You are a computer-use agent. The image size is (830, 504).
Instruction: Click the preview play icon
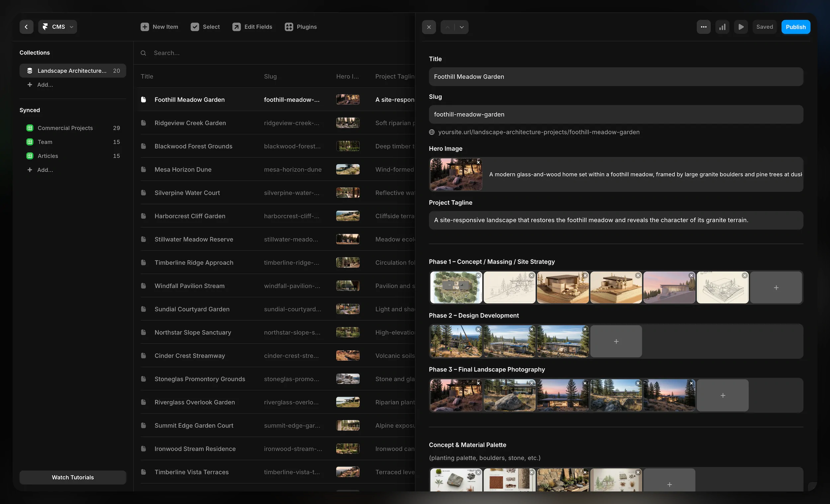[x=741, y=27]
